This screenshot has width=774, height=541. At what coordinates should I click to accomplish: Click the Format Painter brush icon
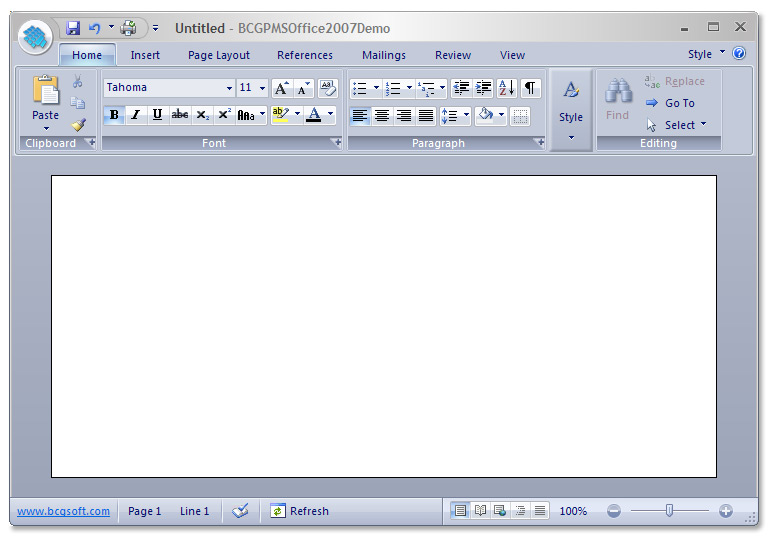78,125
